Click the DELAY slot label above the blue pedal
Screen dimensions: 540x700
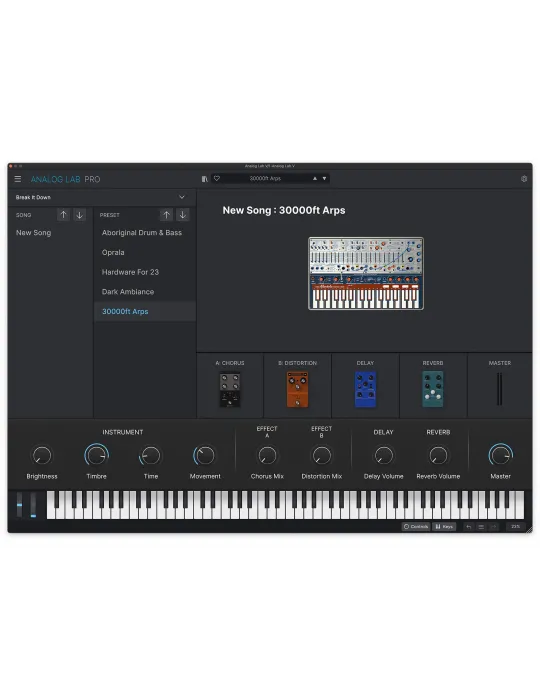365,363
